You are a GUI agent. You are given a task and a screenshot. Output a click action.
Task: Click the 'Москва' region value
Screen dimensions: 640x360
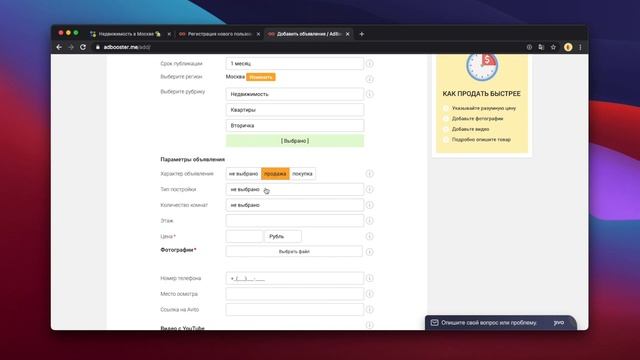pos(236,77)
